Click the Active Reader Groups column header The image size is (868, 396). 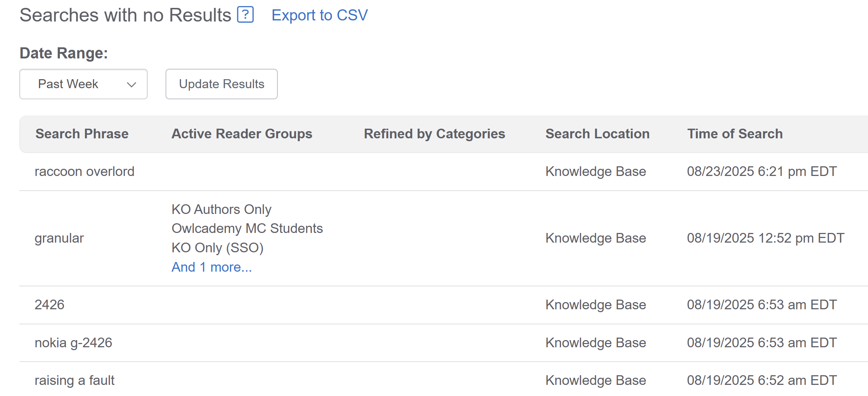point(242,134)
